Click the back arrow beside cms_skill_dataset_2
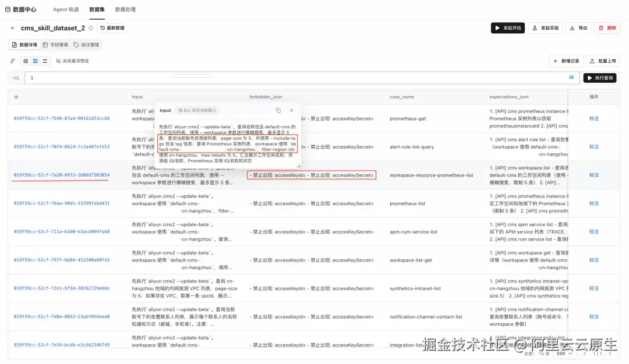 point(13,28)
